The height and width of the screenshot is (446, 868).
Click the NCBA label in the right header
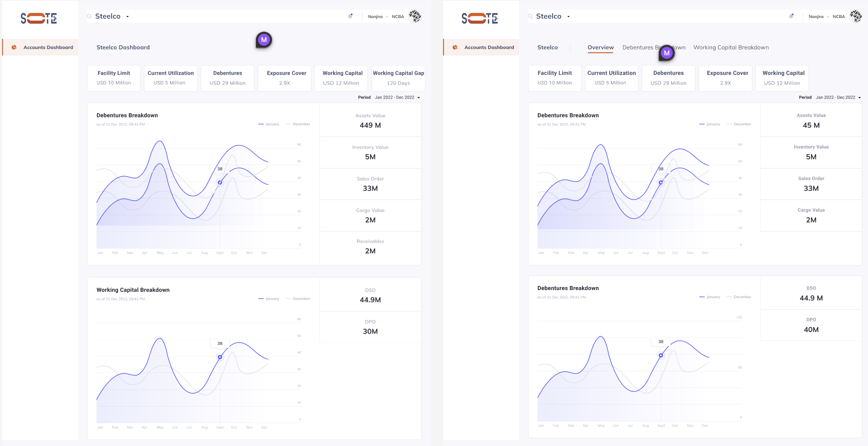(x=838, y=16)
